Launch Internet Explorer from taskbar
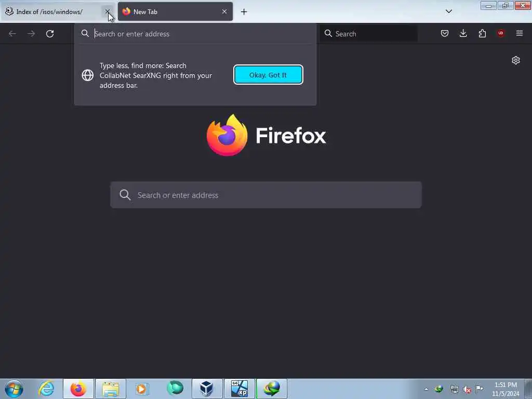 point(46,389)
